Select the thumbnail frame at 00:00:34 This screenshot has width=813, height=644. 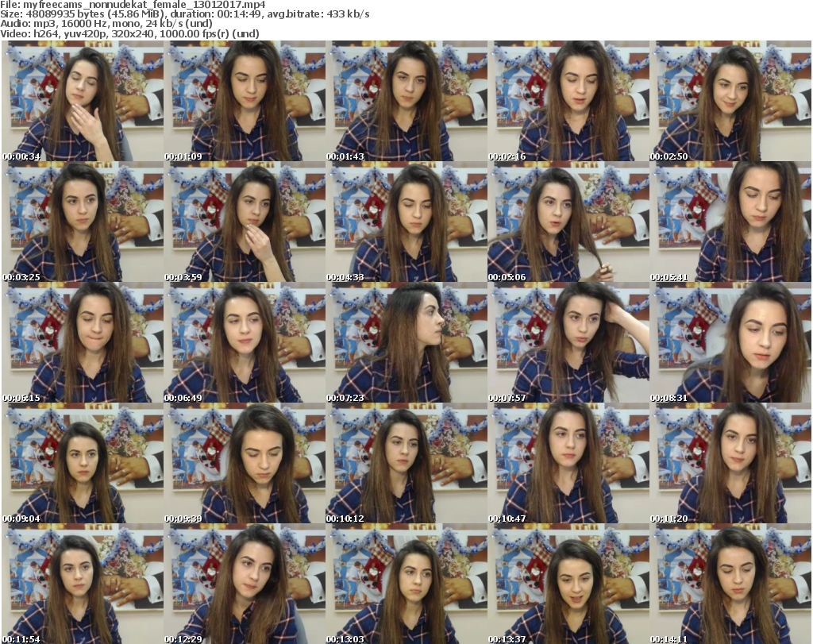click(83, 101)
